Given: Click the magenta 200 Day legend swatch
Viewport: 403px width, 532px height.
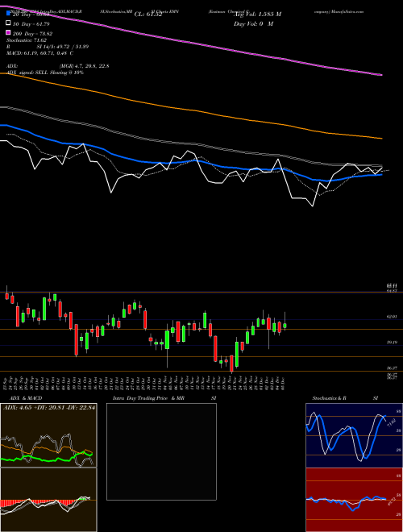Looking at the screenshot, I should click(9, 33).
